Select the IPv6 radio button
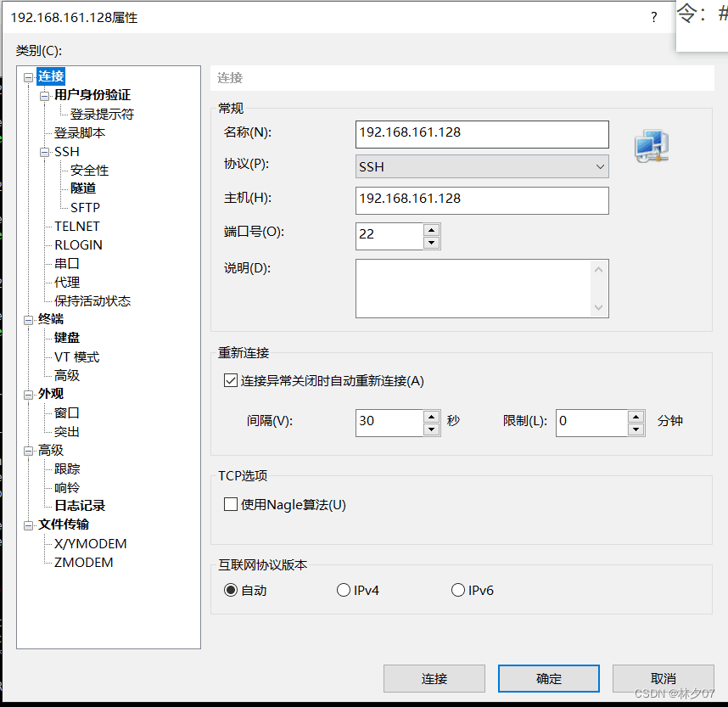Screen dimensions: 728x707 (458, 590)
